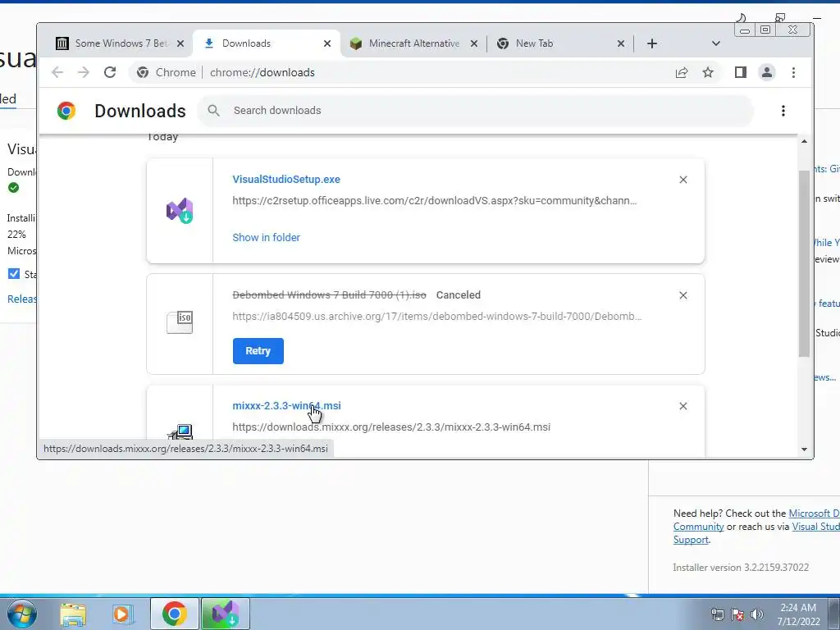Toggle the checkbox in Visual Studio Installer
The width and height of the screenshot is (840, 630).
[14, 274]
